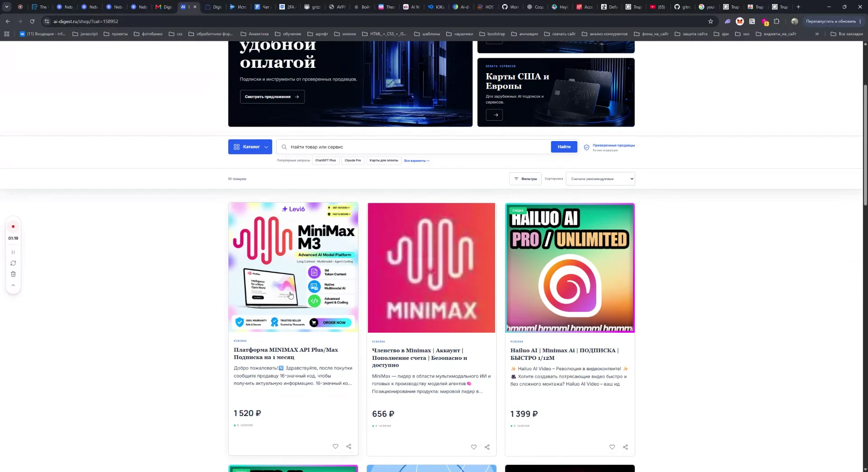Image resolution: width=868 pixels, height=472 pixels.
Task: Open a new browser tab
Action: point(798,7)
